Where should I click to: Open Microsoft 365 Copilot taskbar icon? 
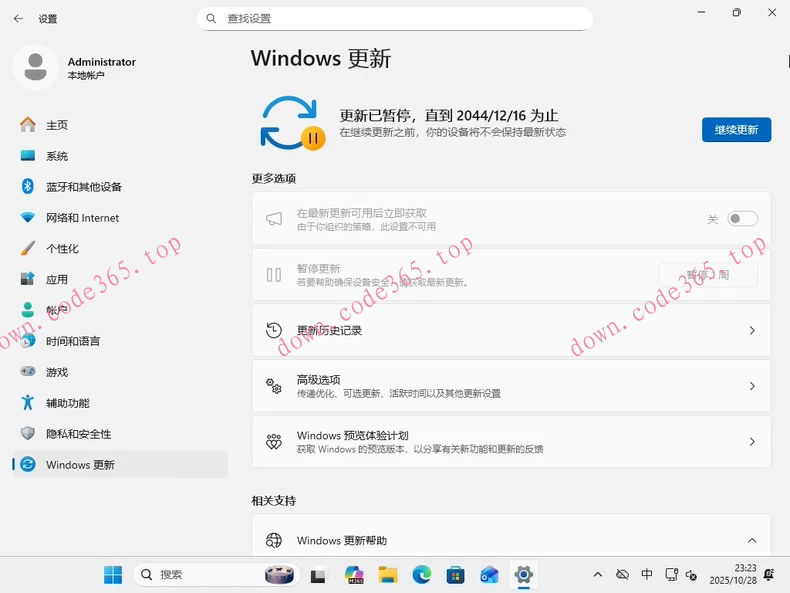point(354,574)
